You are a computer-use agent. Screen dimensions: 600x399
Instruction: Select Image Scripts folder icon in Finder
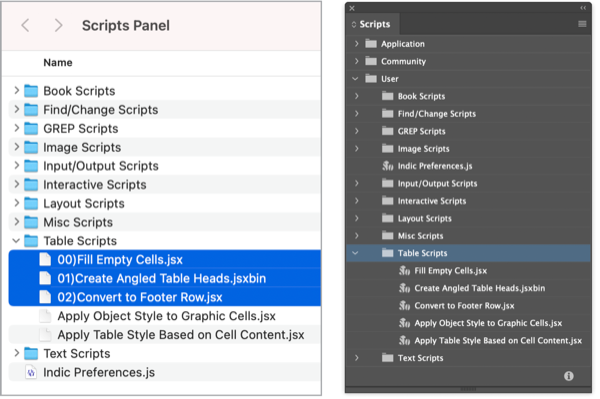31,147
